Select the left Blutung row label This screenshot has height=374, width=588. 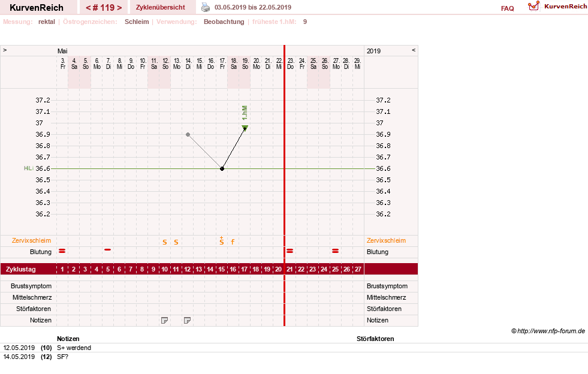41,252
